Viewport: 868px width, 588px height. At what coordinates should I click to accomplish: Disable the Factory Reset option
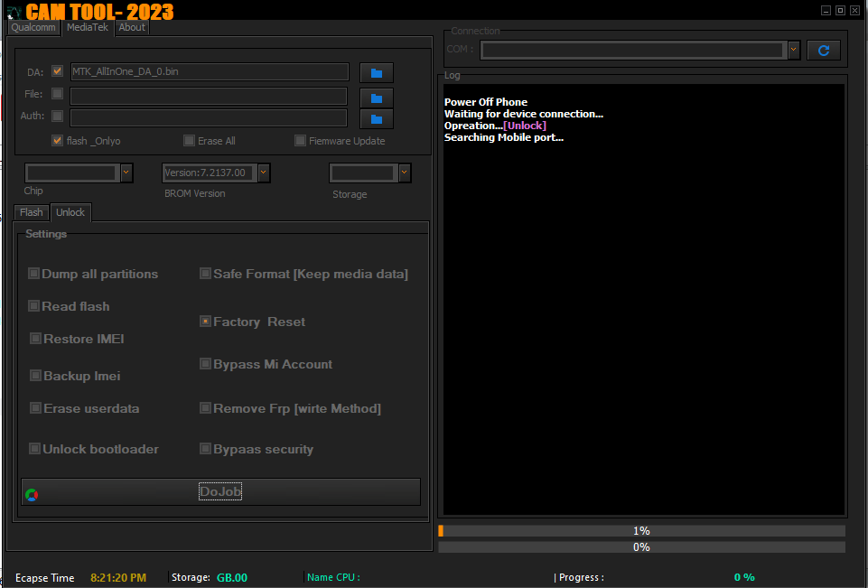[x=205, y=322]
